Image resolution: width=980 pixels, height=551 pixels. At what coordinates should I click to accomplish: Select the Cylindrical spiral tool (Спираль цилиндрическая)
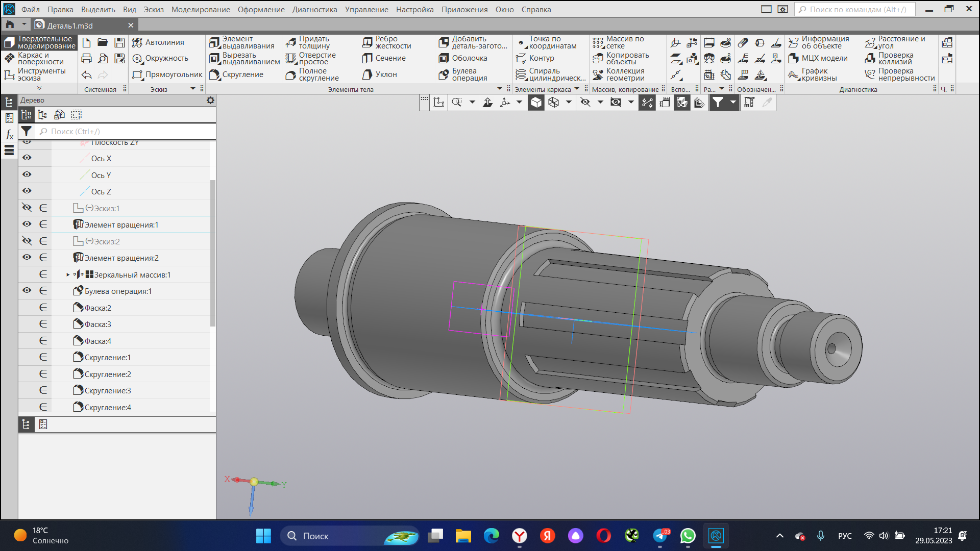(x=551, y=74)
